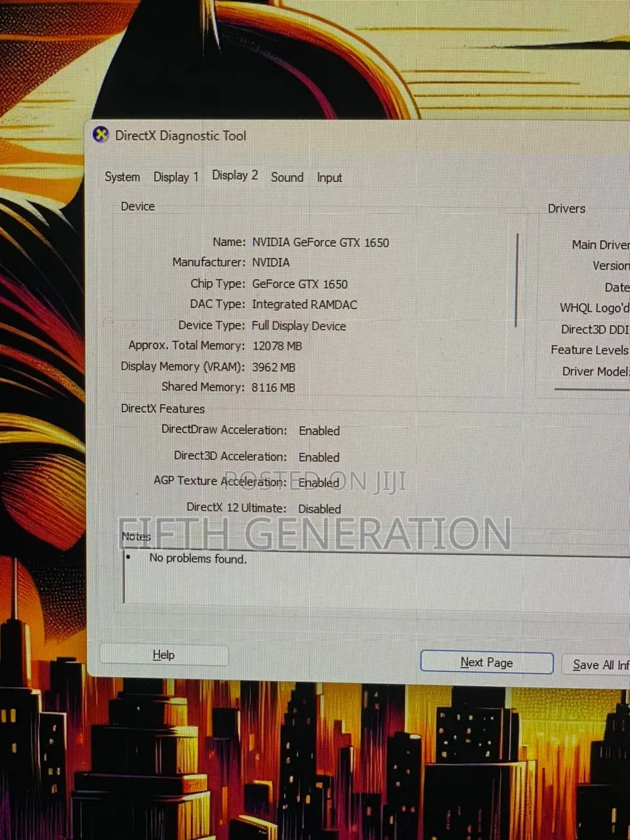Click the Next Page button
Screen dimensions: 630x840
pyautogui.click(x=486, y=663)
